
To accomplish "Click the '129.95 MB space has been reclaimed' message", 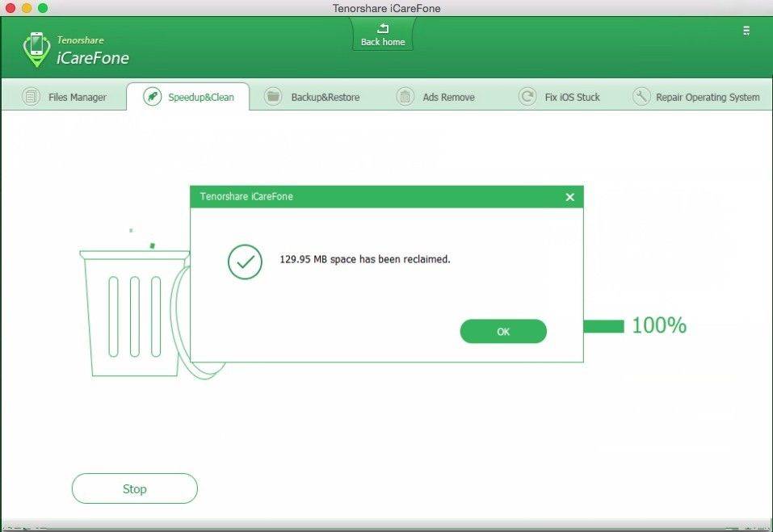I will [365, 260].
